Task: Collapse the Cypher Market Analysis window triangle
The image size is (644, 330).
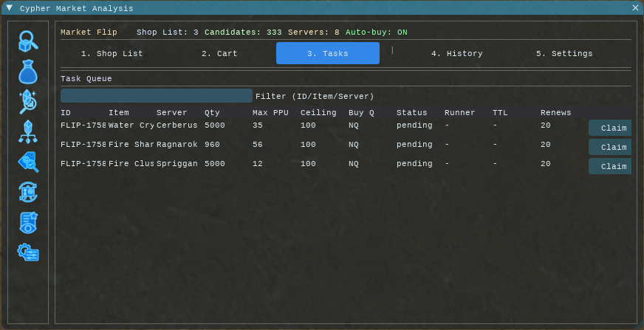Action: tap(10, 8)
